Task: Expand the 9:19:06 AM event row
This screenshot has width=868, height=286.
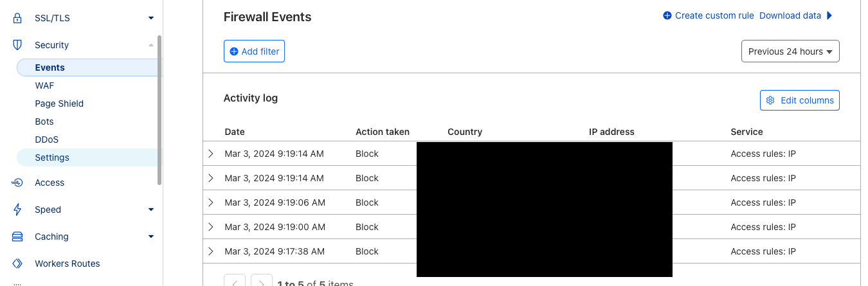Action: click(211, 202)
